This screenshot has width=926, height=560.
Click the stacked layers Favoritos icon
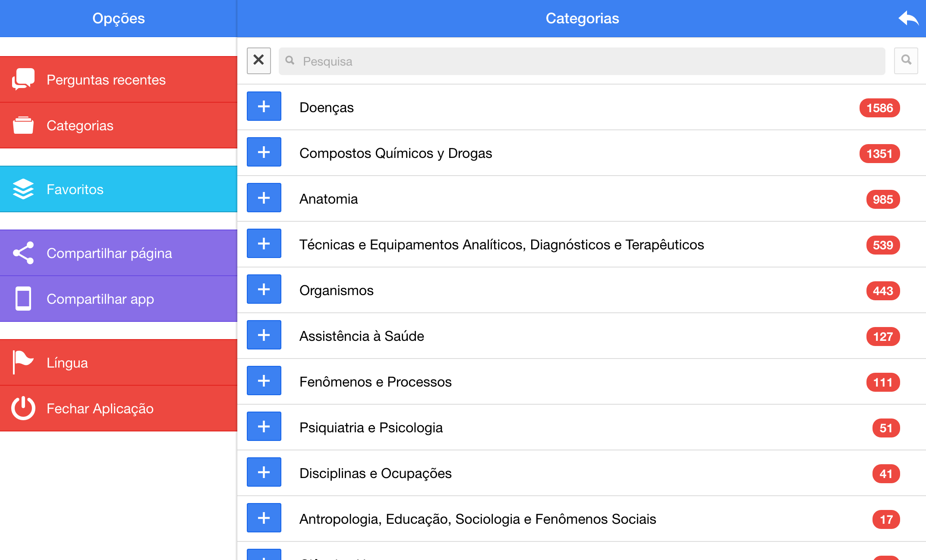[x=23, y=189]
